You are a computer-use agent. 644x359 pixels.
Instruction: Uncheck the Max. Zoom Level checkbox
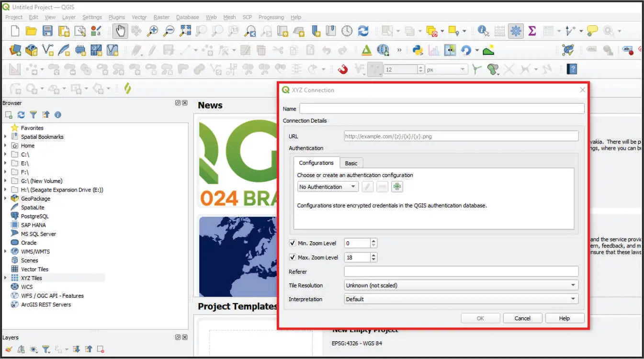[x=293, y=257]
